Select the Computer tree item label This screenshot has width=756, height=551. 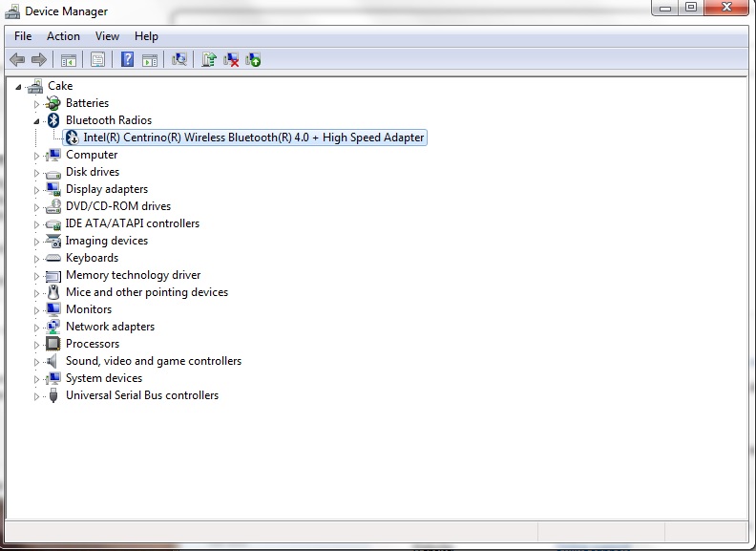click(x=92, y=155)
